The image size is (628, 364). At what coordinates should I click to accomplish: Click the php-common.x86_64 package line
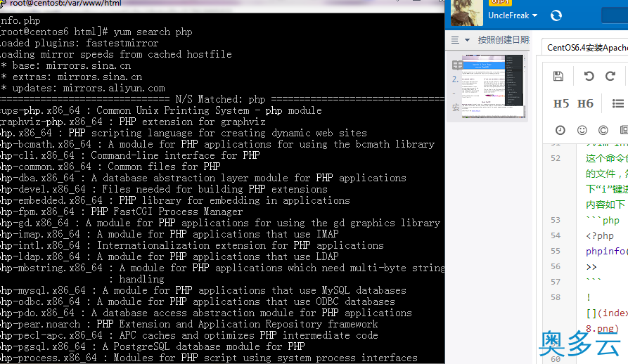tap(110, 167)
